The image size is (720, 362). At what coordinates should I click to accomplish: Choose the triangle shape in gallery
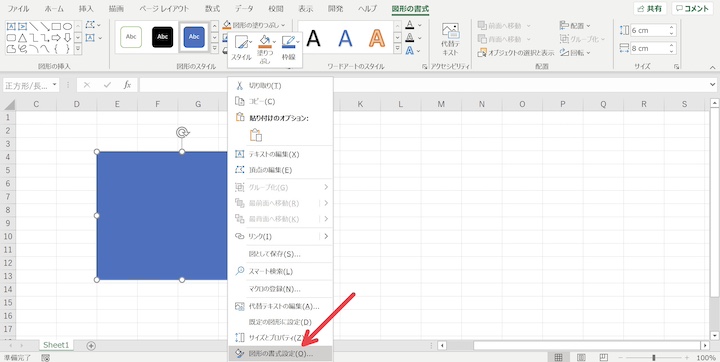pyautogui.click(x=22, y=37)
